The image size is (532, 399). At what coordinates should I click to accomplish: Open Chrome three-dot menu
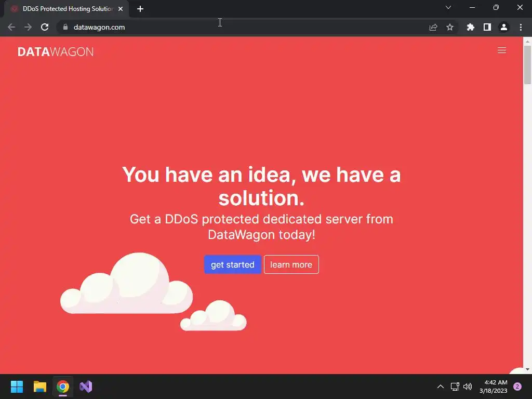521,27
